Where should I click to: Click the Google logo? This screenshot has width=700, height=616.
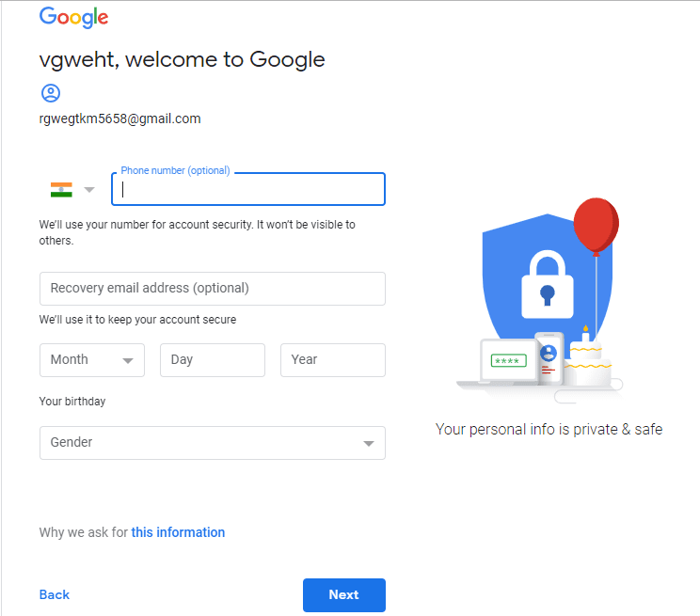(73, 18)
